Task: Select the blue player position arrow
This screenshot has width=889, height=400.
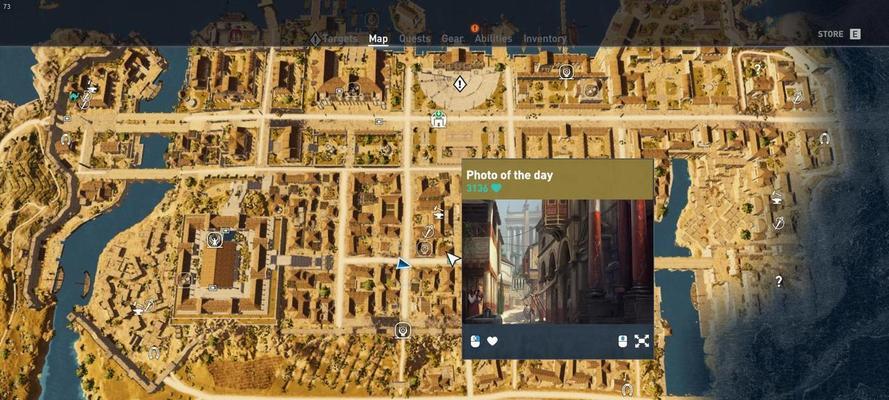Action: 403,264
